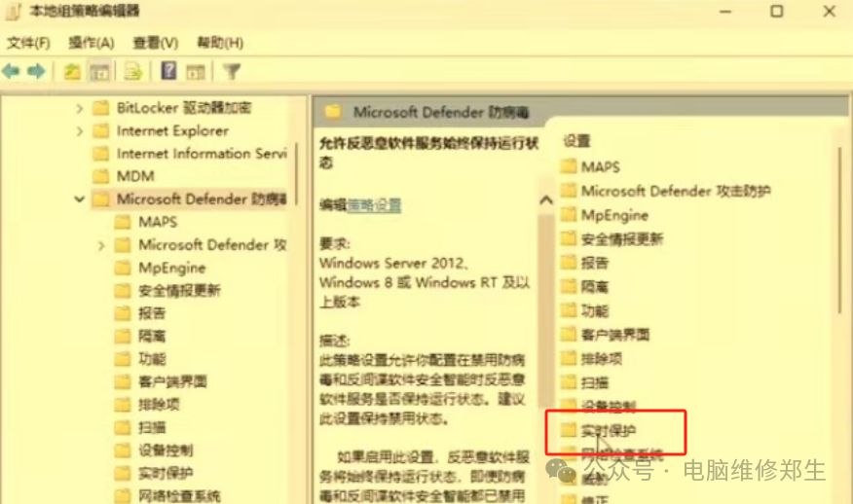Click MAPS folder icon in left tree
This screenshot has width=853, height=504.
[123, 222]
